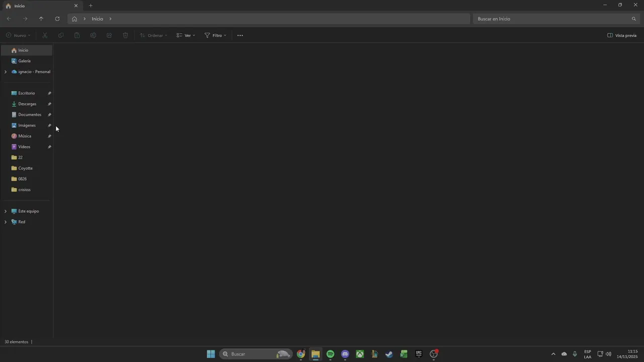Click the Copy icon in toolbar
The width and height of the screenshot is (644, 362).
click(x=61, y=35)
